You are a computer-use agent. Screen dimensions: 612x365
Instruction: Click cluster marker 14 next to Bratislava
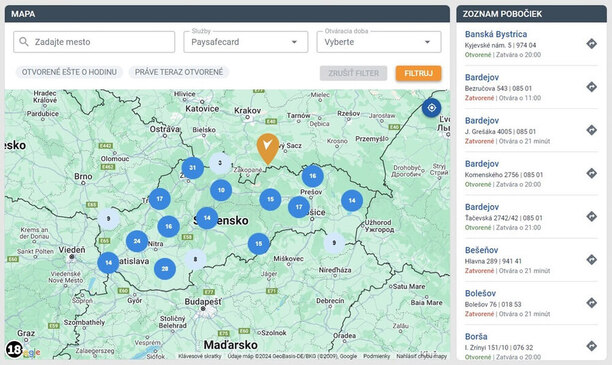coord(108,263)
